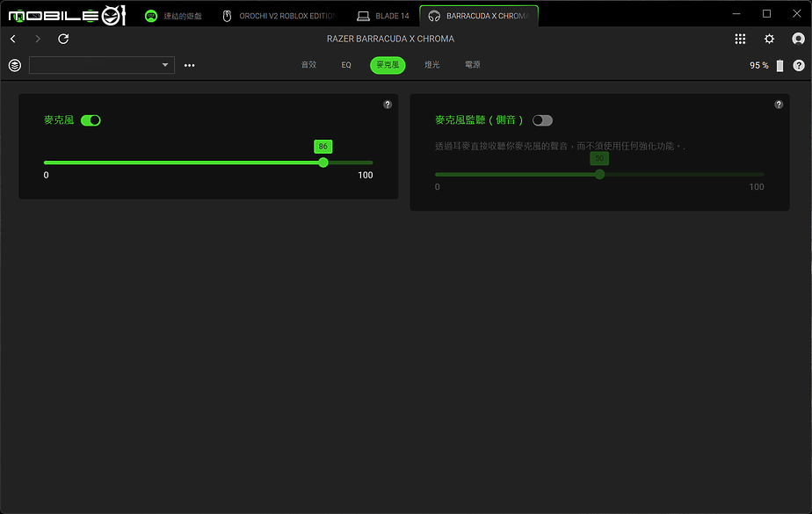
Task: Click the 麥克風 panel label
Action: tap(59, 120)
